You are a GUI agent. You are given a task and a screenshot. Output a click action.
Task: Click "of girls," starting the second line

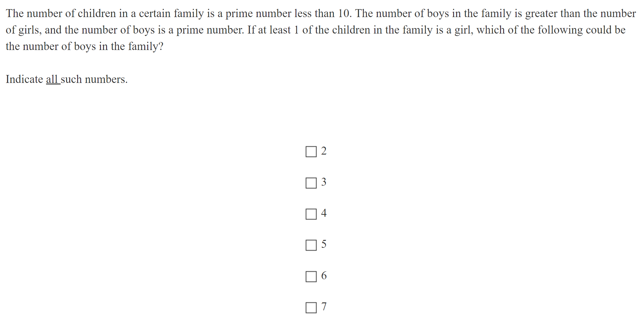click(23, 30)
